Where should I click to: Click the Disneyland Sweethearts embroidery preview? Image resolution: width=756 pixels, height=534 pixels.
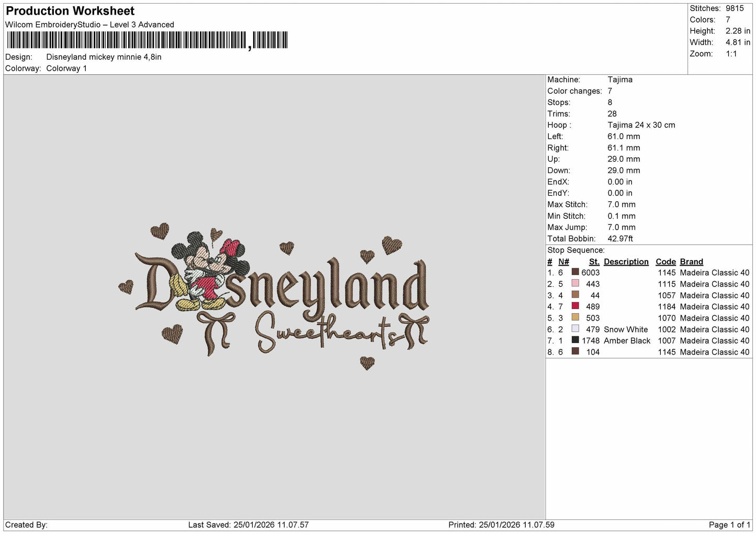pyautogui.click(x=274, y=297)
